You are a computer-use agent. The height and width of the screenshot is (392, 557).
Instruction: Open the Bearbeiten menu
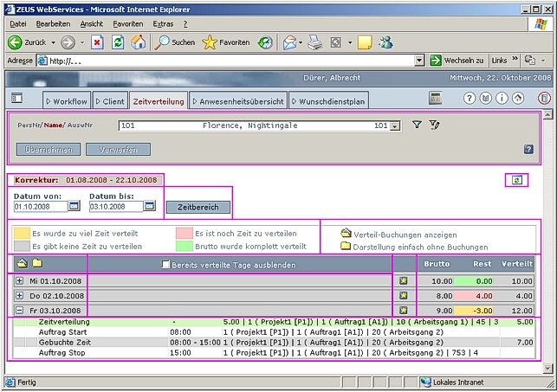pyautogui.click(x=54, y=24)
